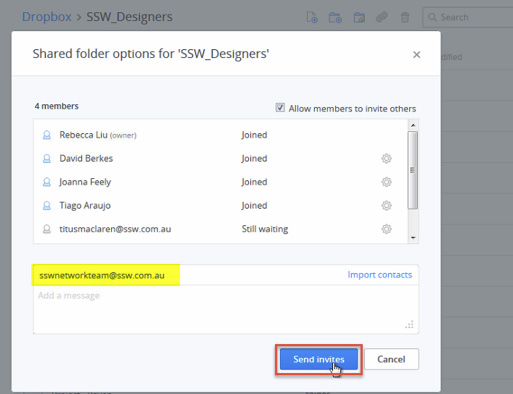
Task: Open gear settings for Tiago Araujo
Action: coord(386,206)
